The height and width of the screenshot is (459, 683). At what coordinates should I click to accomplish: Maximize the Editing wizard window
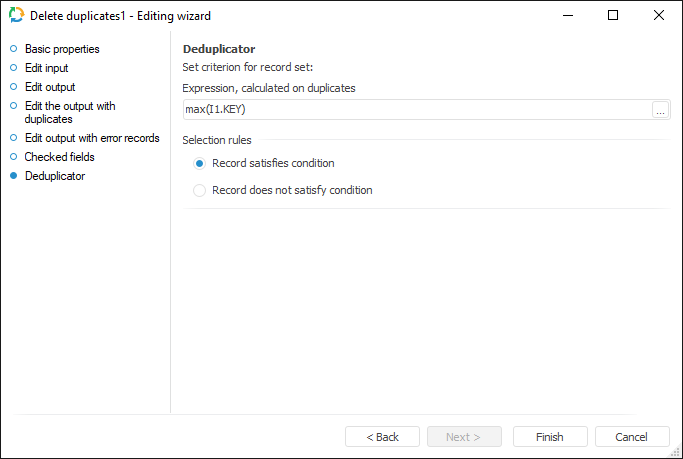click(613, 16)
